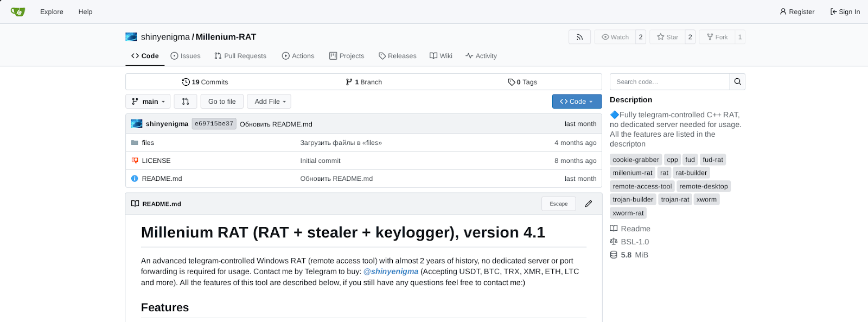Open the blue Code clone dropdown
868x322 pixels.
[x=577, y=102]
